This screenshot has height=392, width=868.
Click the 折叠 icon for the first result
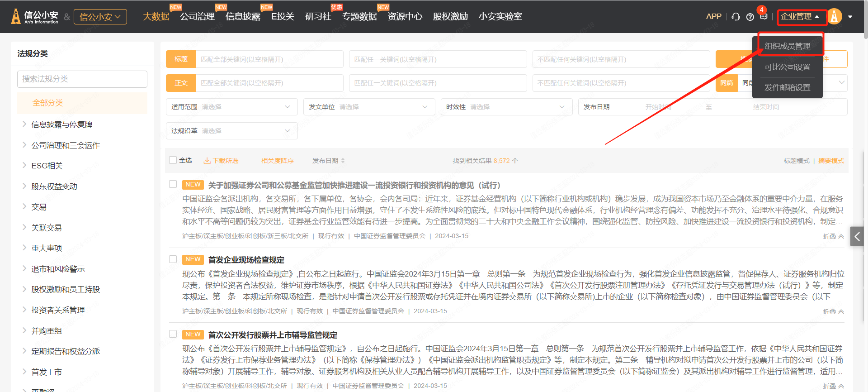pyautogui.click(x=841, y=236)
